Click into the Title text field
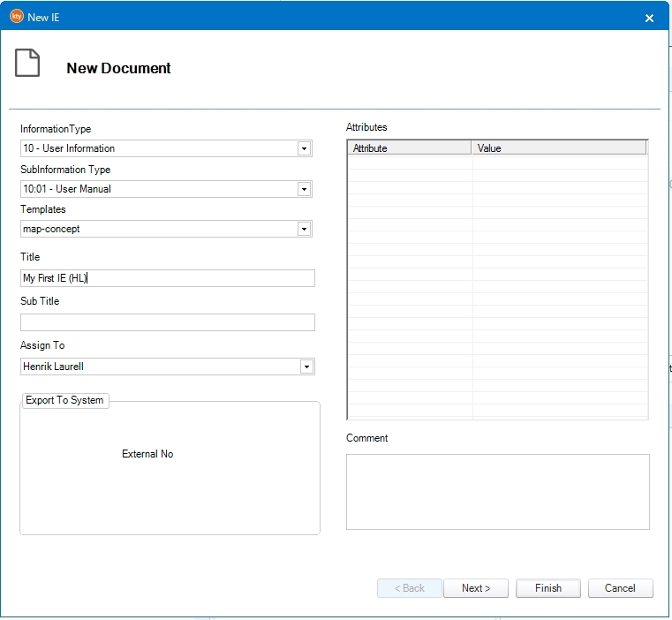This screenshot has width=672, height=620. [167, 278]
